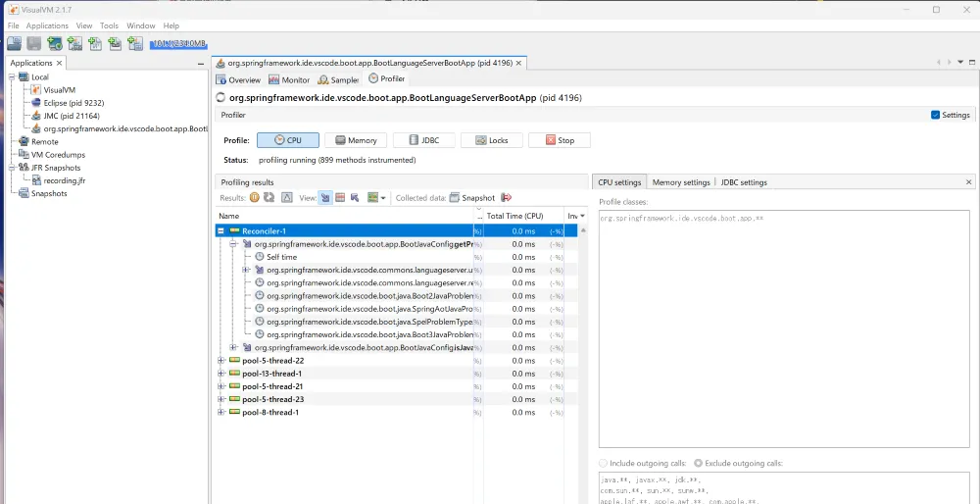Open the Memory settings tab
This screenshot has height=504, width=980.
pyautogui.click(x=681, y=182)
